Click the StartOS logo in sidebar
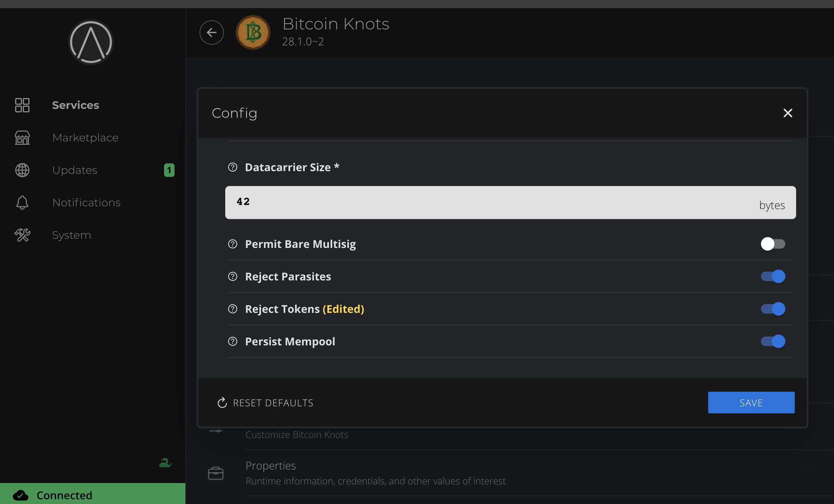This screenshot has height=504, width=834. coord(91,42)
